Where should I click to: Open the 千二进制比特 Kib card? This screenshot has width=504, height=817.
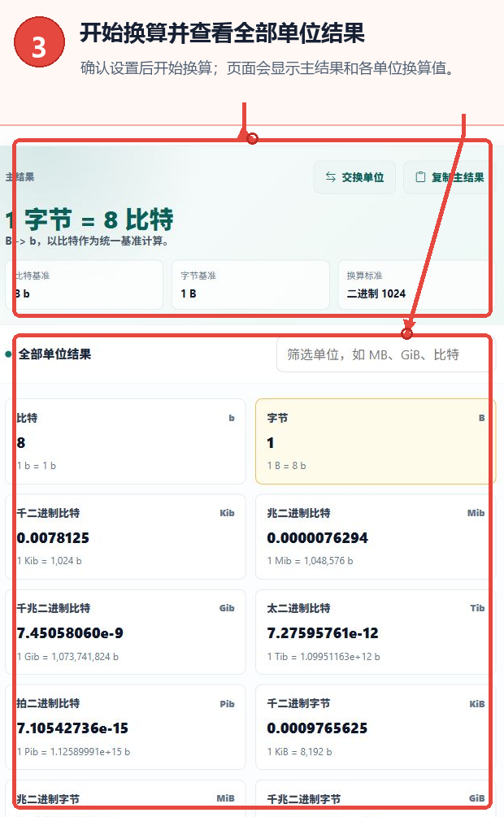pyautogui.click(x=125, y=537)
